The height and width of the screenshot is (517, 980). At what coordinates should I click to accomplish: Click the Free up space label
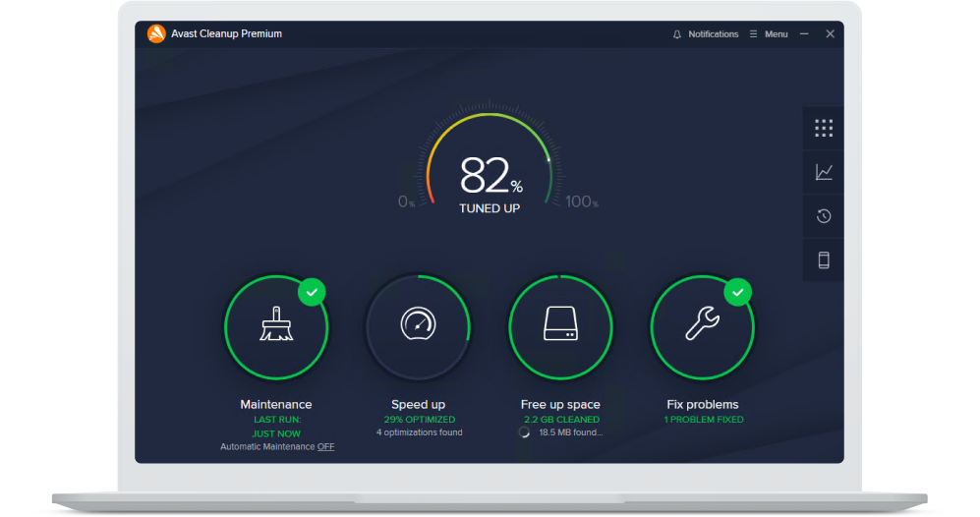pyautogui.click(x=560, y=405)
